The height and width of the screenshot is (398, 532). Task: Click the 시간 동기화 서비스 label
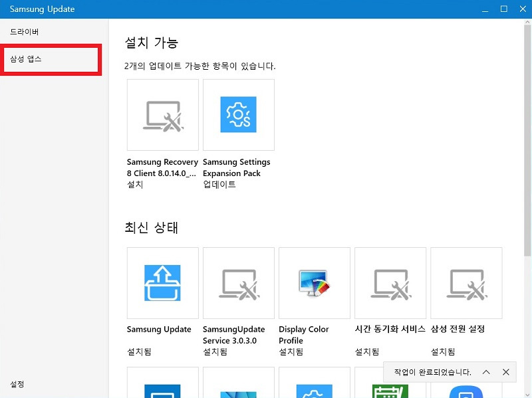point(390,329)
